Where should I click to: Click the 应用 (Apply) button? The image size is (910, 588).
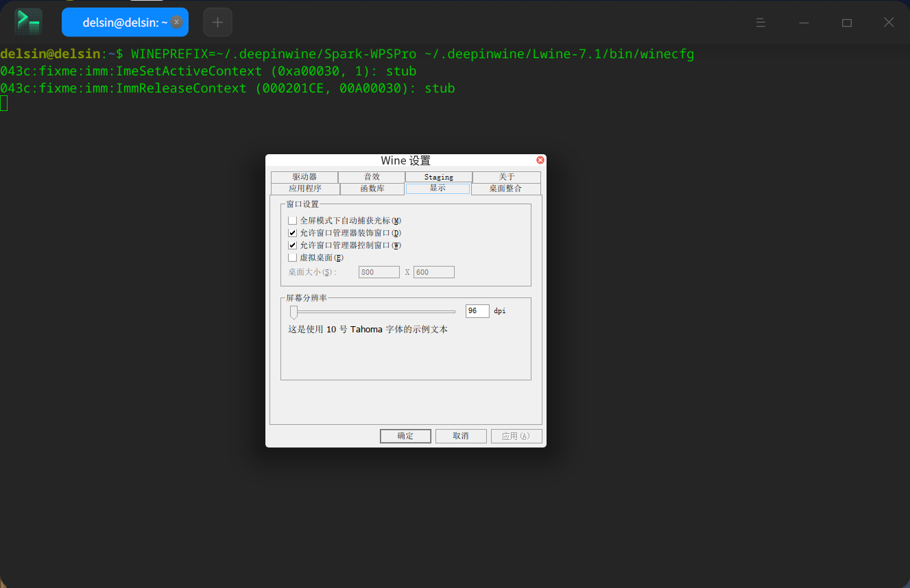(x=516, y=436)
